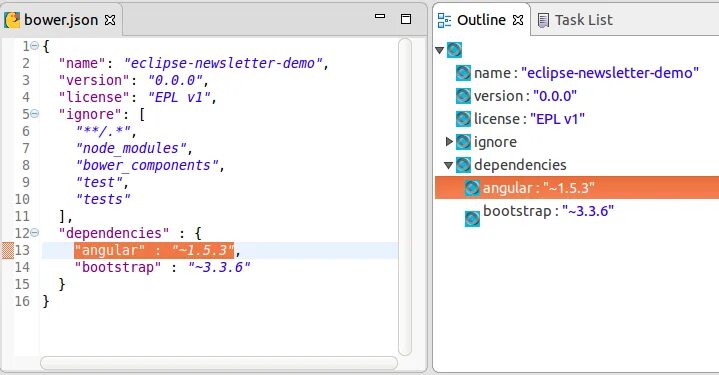
Task: Click "ignore" key in editor
Action: [90, 114]
